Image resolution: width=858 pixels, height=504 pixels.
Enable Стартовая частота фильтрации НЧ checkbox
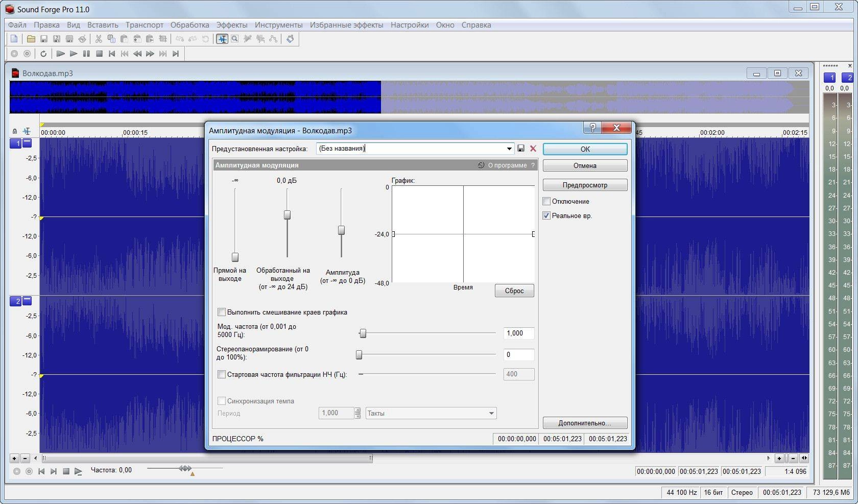coord(222,374)
